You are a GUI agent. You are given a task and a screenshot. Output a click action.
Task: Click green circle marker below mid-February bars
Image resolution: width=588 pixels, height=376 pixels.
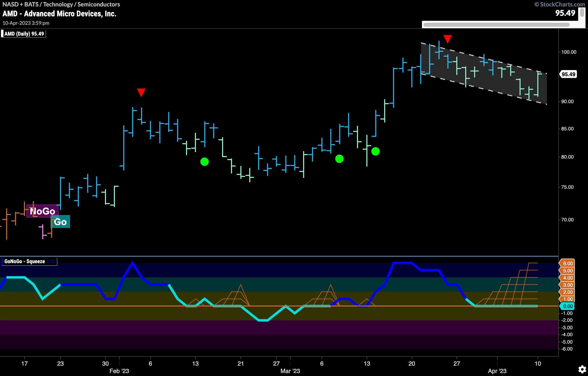205,162
